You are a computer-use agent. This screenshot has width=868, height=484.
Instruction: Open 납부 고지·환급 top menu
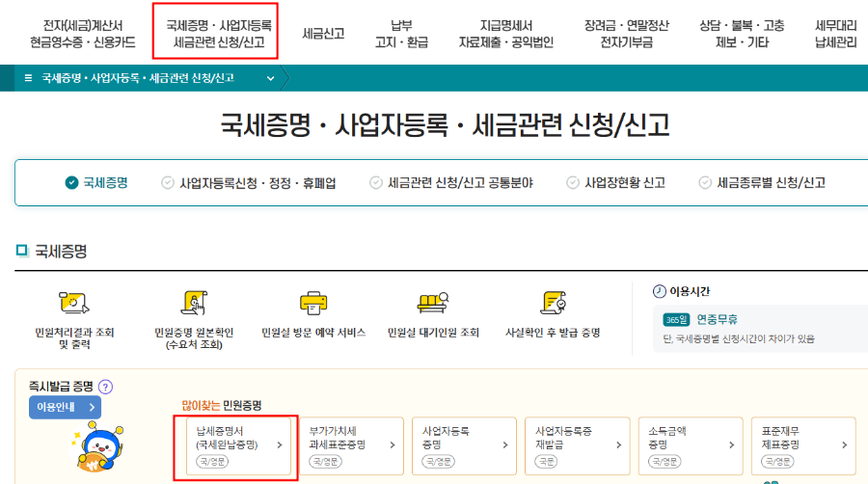coord(401,34)
